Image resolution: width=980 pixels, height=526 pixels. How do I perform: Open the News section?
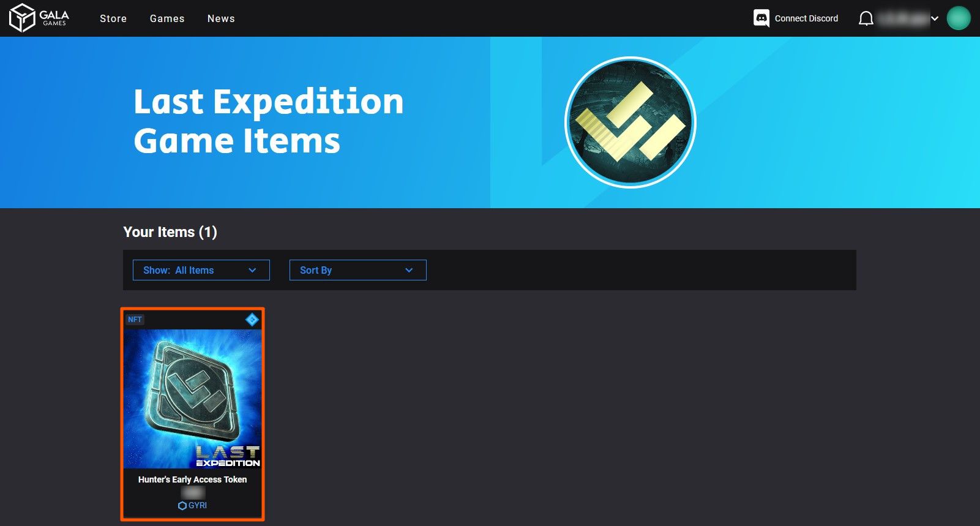221,18
